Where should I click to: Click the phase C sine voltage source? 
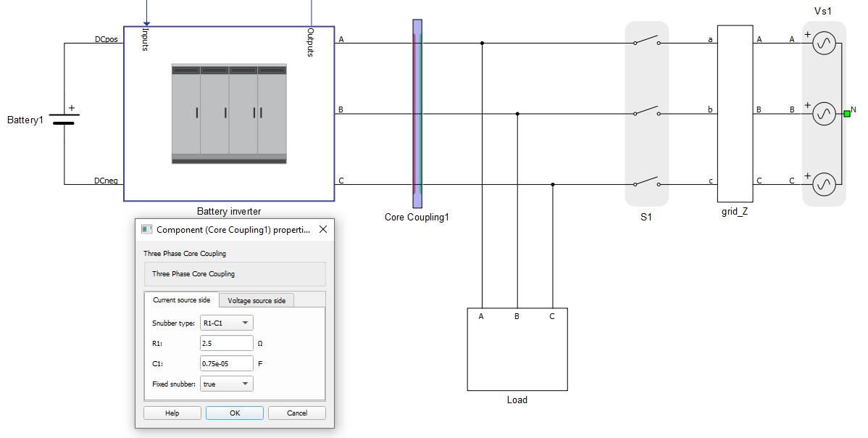[x=823, y=184]
